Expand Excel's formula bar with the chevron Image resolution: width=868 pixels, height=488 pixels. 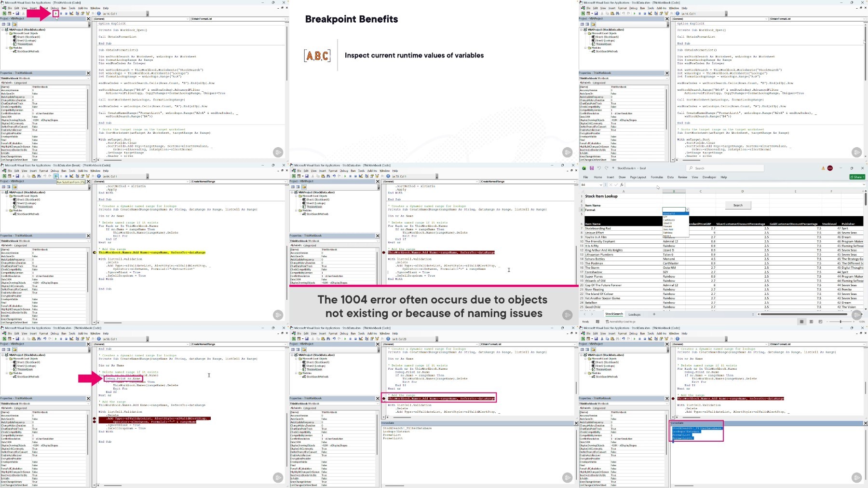(x=865, y=184)
